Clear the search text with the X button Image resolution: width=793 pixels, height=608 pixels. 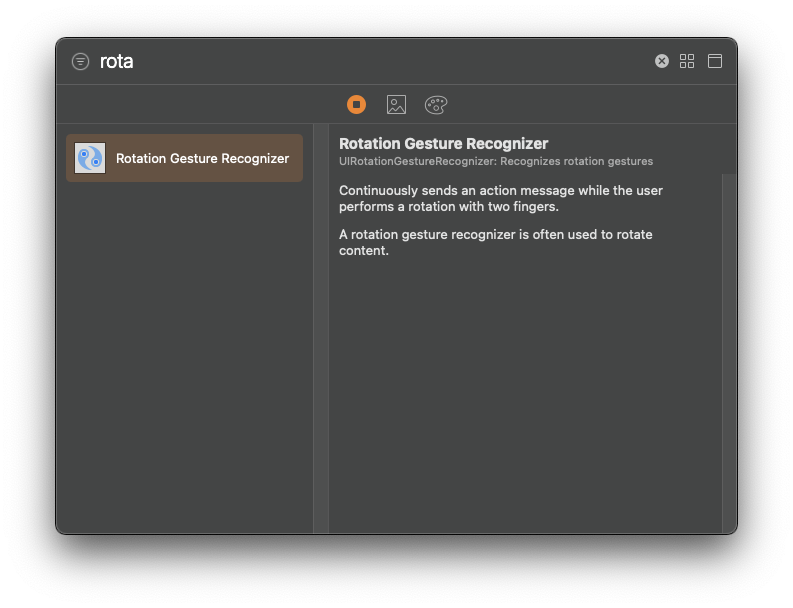point(662,61)
